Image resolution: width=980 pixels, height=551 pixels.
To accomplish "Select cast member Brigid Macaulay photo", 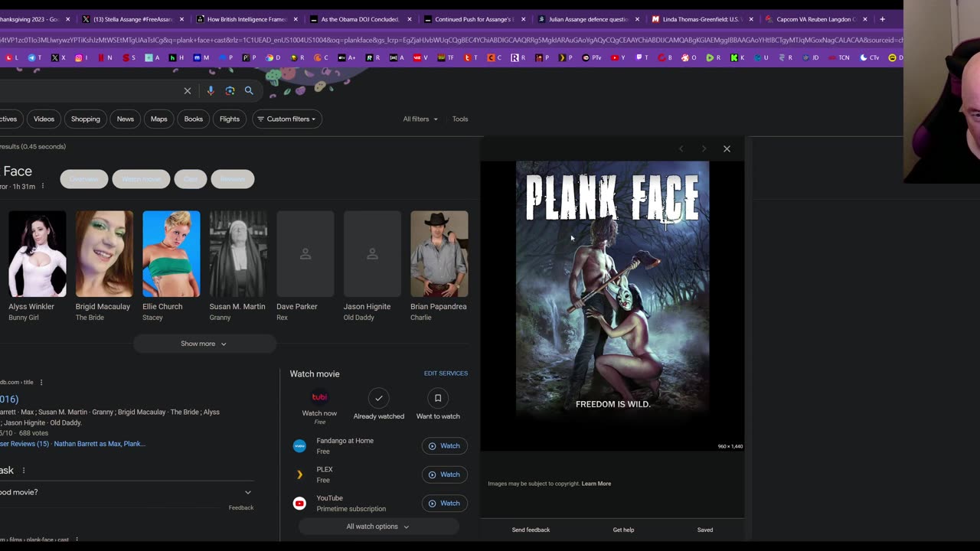I will click(104, 254).
